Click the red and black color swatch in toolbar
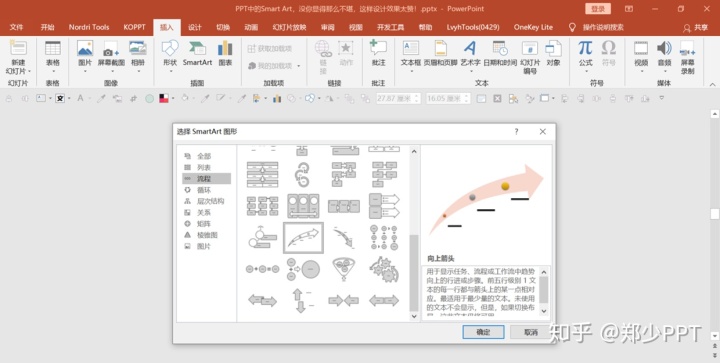Image resolution: width=720 pixels, height=363 pixels. (164, 98)
